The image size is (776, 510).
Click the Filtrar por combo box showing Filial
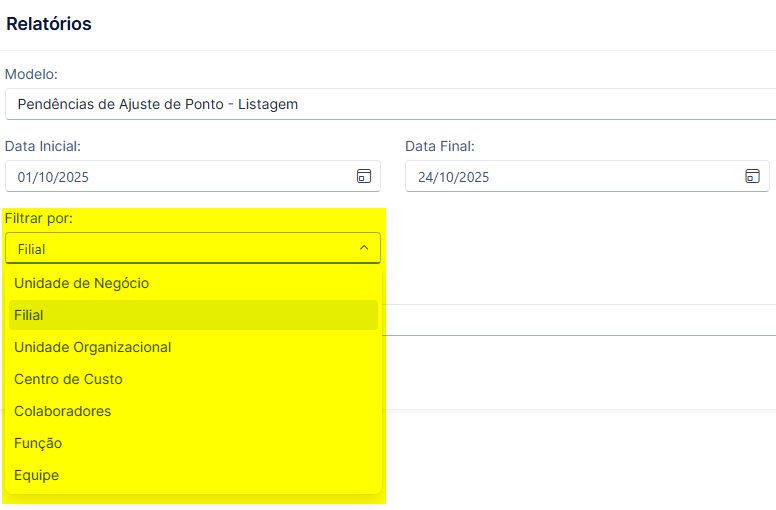tap(193, 248)
